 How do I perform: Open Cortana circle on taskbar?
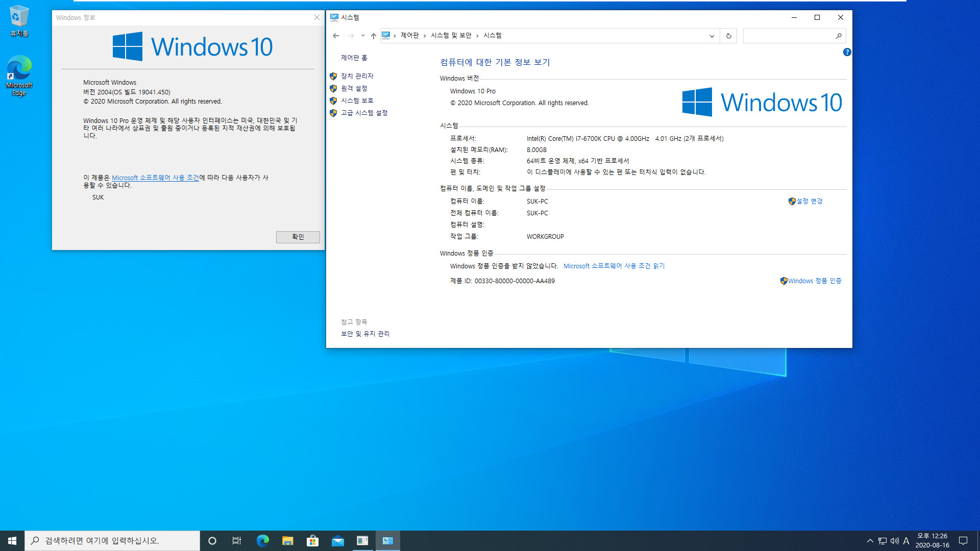pos(212,541)
